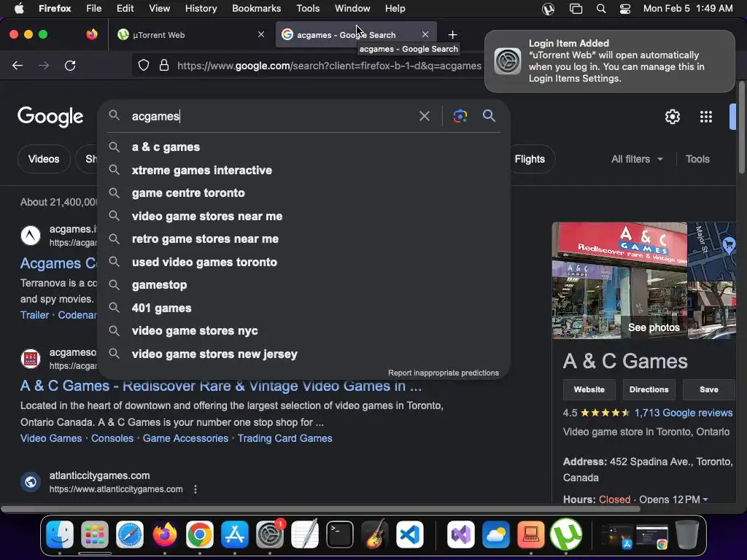Open Terminal from the Dock
Viewport: 747px width, 560px height.
click(x=340, y=534)
